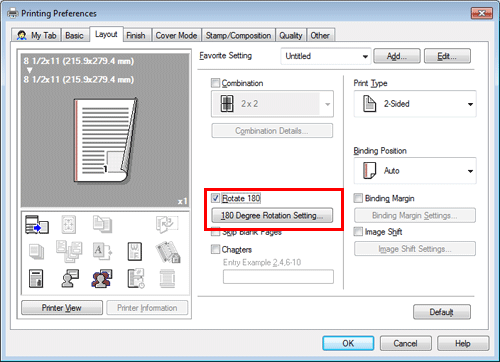Viewport: 500px width, 362px height.
Task: Open the Favorite Setting dropdown showing Untitled
Action: 326,56
